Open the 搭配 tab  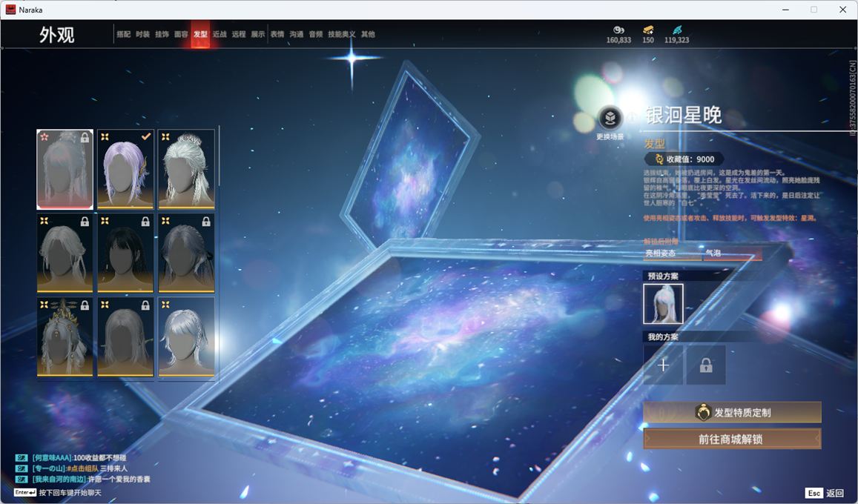[124, 34]
